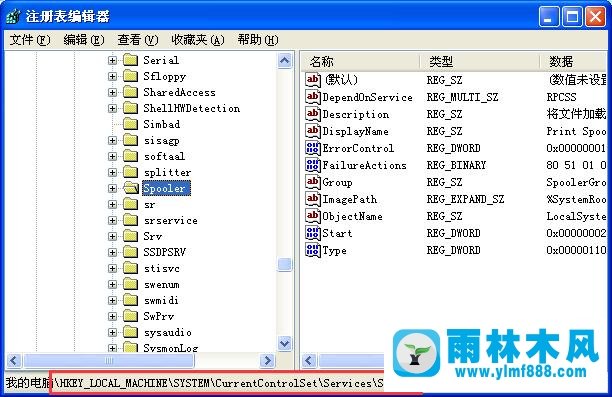Click tree pane scroll down arrow
The width and height of the screenshot is (612, 397).
coord(285,343)
